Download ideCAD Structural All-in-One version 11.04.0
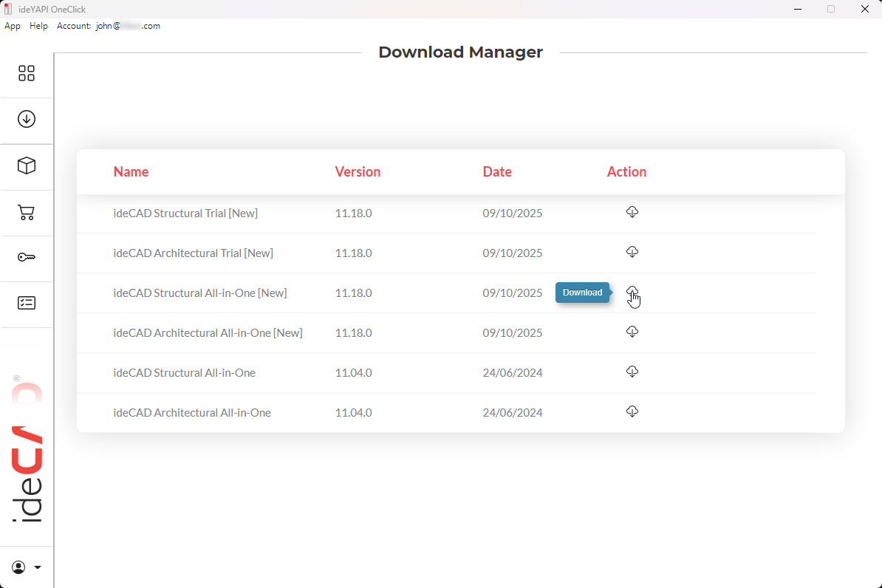The image size is (882, 588). [632, 372]
